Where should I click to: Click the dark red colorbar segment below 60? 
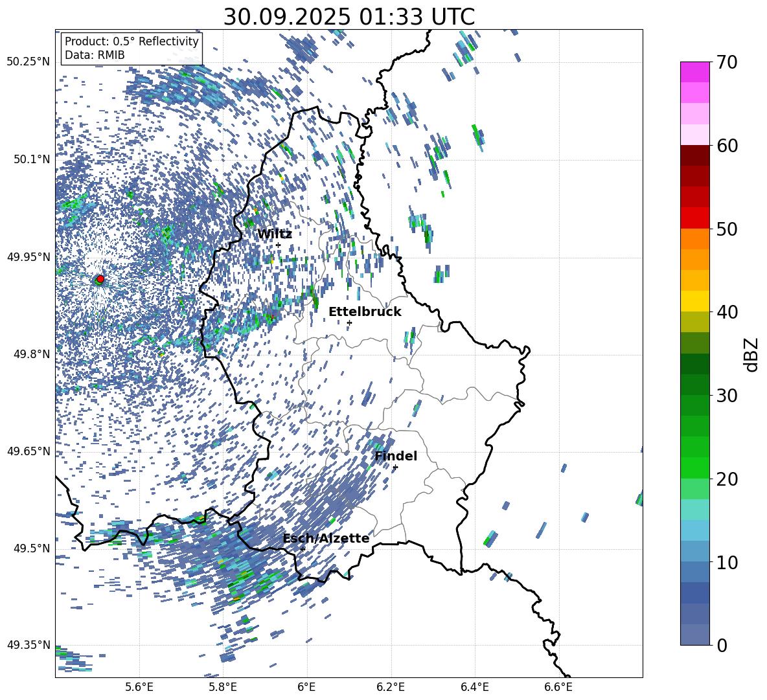(x=694, y=155)
